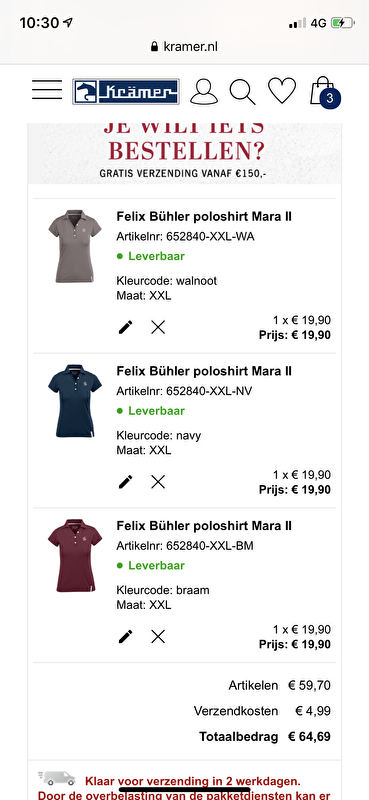Image resolution: width=369 pixels, height=800 pixels.
Task: Open the walnoot poloshirt product image
Action: pos(75,246)
